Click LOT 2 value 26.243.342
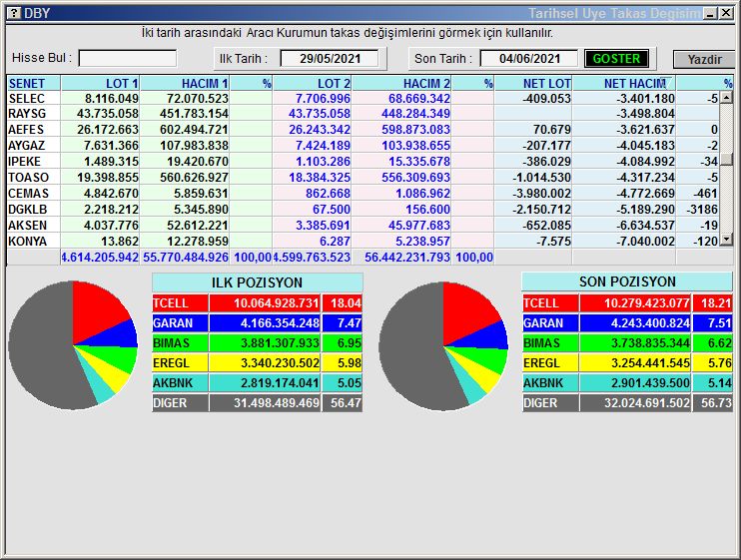741x560 pixels. (x=320, y=130)
